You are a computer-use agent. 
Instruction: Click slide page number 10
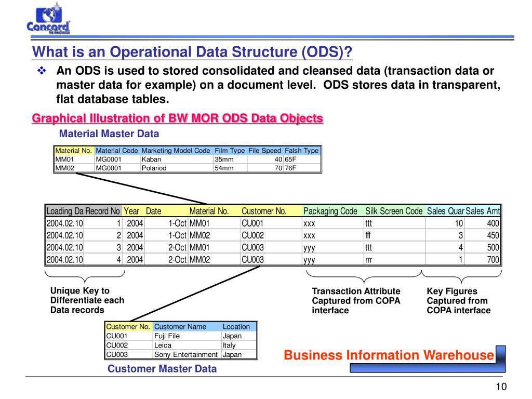501,387
